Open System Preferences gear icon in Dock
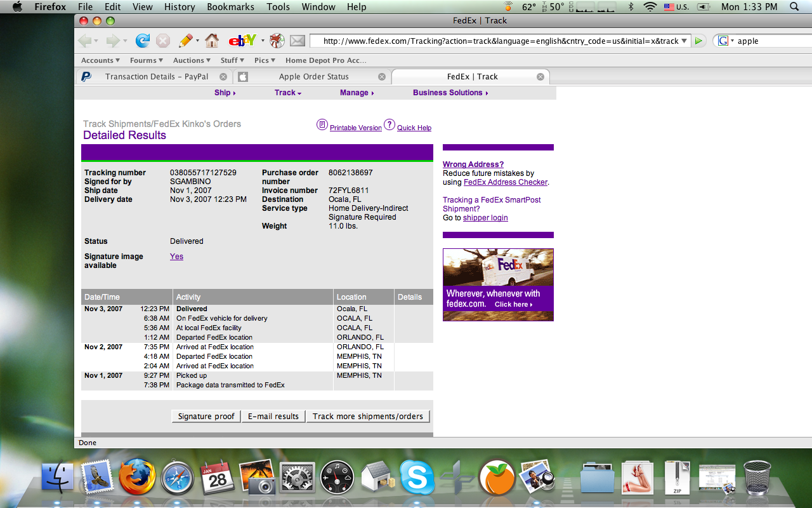 click(297, 478)
